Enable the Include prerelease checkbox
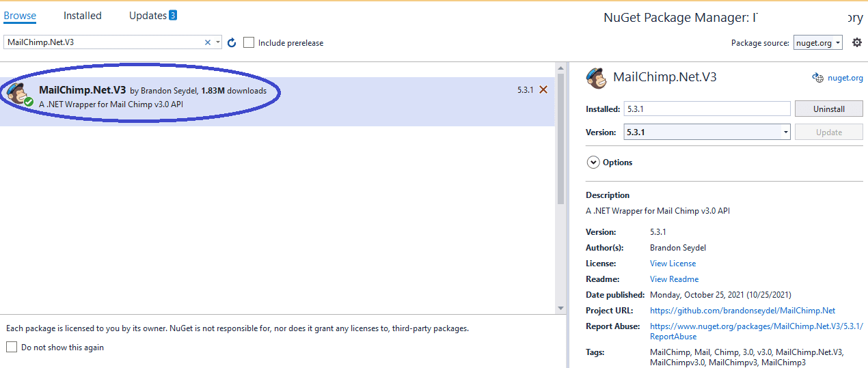868x368 pixels. pos(249,42)
